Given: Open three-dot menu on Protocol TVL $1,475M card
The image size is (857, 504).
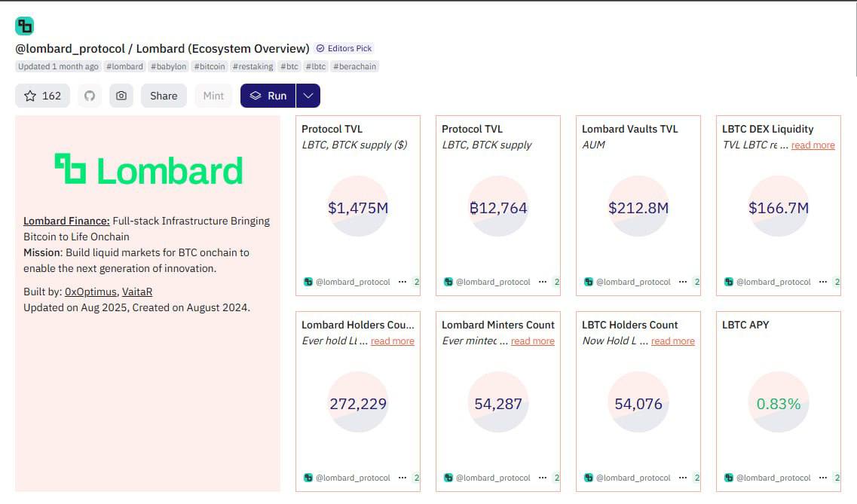Looking at the screenshot, I should pyautogui.click(x=402, y=282).
